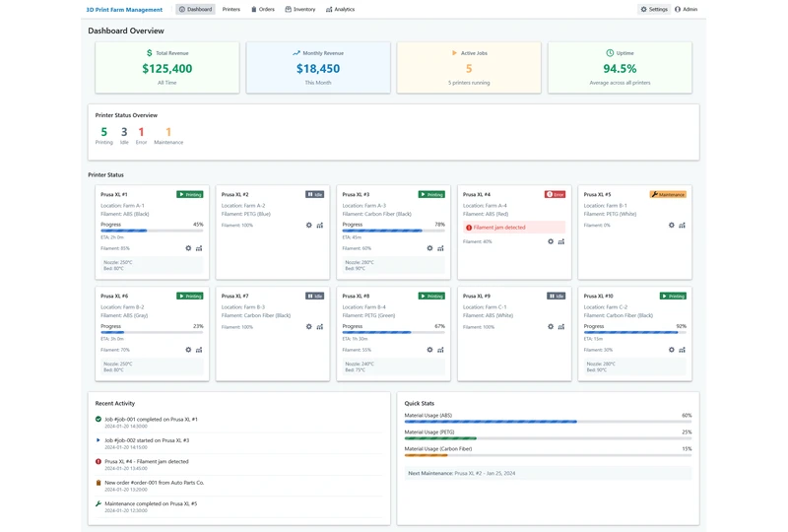Click the Admin account button
This screenshot has height=532, width=788.
click(x=686, y=9)
